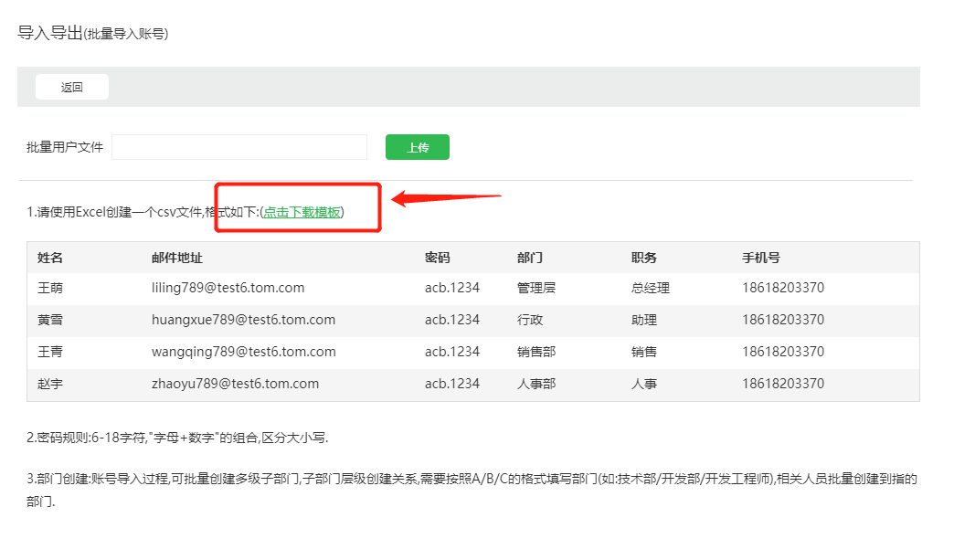The image size is (954, 560).
Task: Select the 姓名 column header
Action: pos(50,258)
